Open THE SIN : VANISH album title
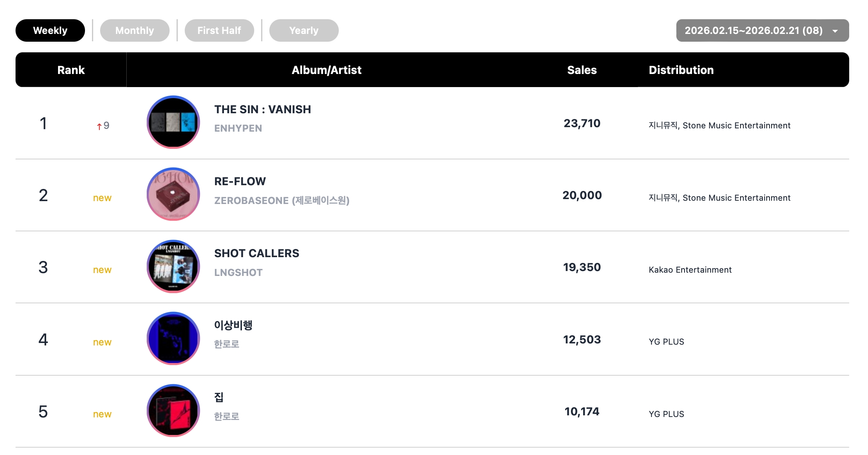The width and height of the screenshot is (868, 455). [x=262, y=110]
